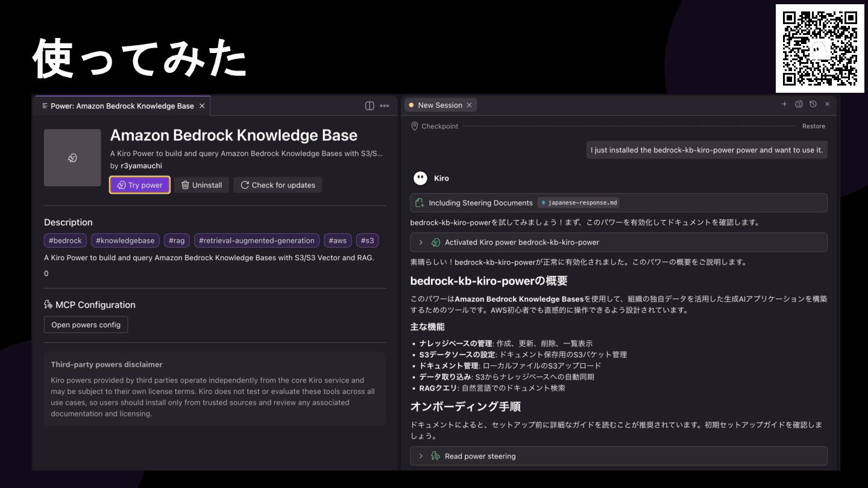This screenshot has width=868, height=488.
Task: Expand Activated Kiro power bedrock-kb-kiro-power row
Action: pyautogui.click(x=618, y=242)
